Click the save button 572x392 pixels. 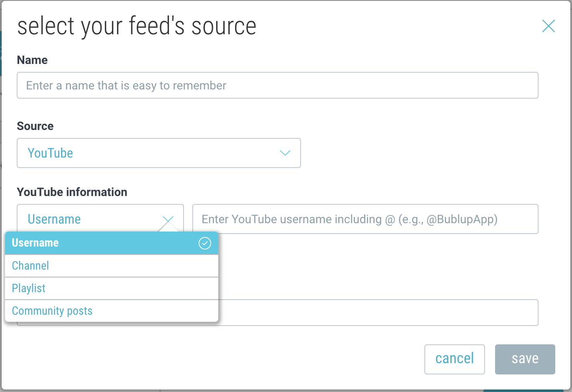click(x=525, y=359)
